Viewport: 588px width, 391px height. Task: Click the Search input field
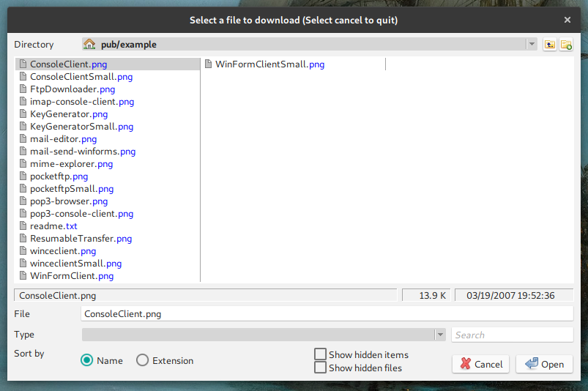(x=512, y=335)
